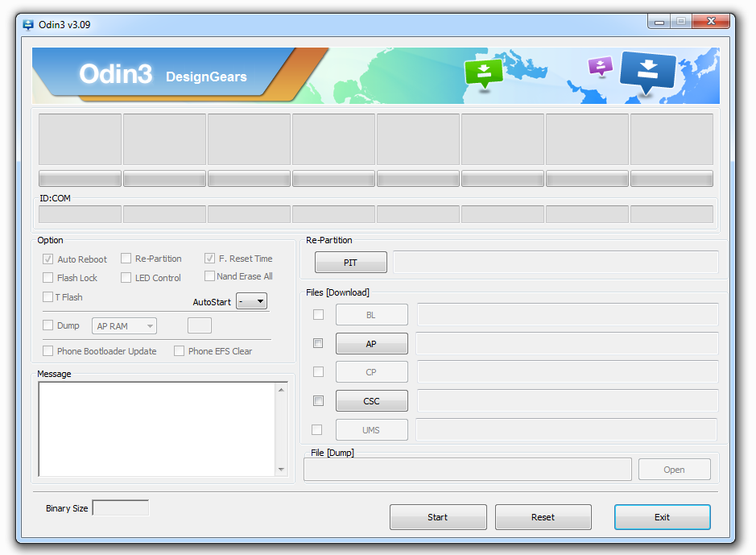Click the CP file path field
Image resolution: width=756 pixels, height=555 pixels.
568,372
